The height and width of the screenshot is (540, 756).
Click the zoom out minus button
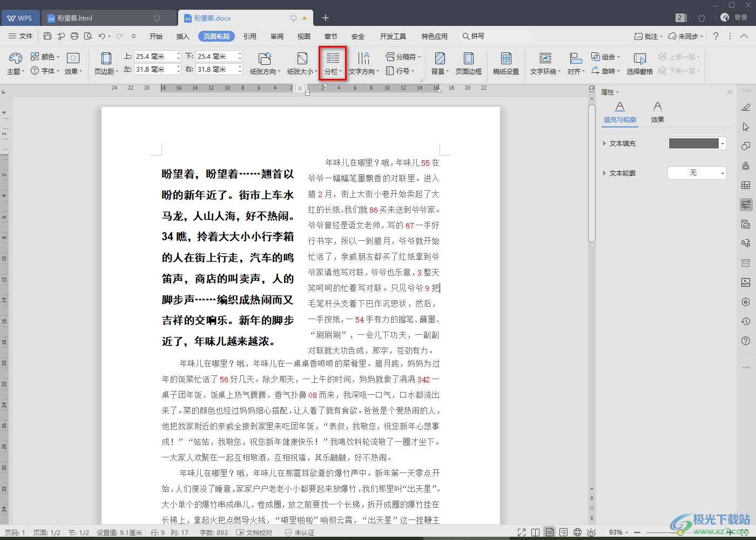point(637,532)
